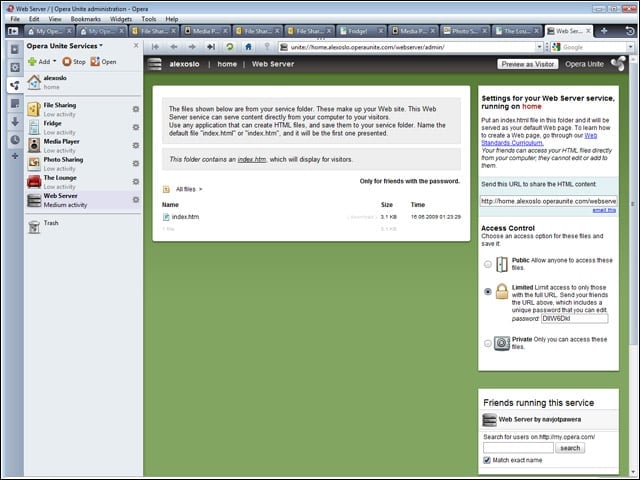Click in the share URL field
640x480 pixels.
coord(548,201)
